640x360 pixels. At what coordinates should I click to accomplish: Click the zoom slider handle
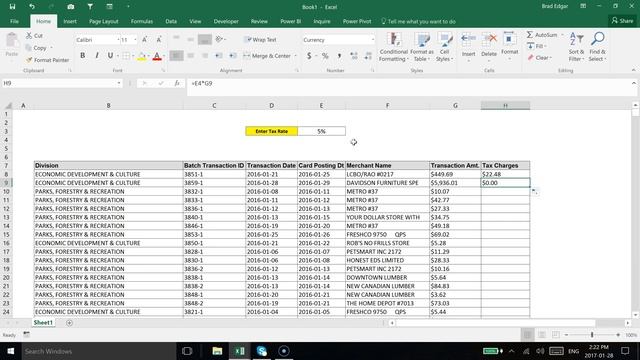coord(592,335)
